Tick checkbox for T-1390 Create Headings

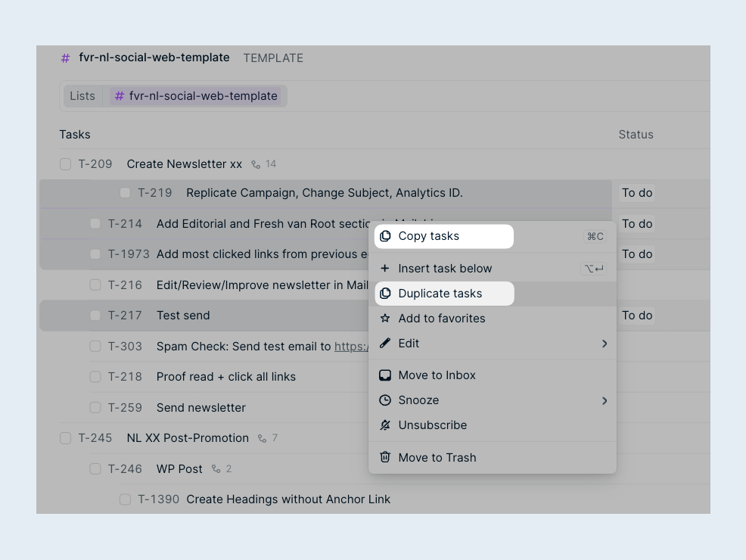125,499
